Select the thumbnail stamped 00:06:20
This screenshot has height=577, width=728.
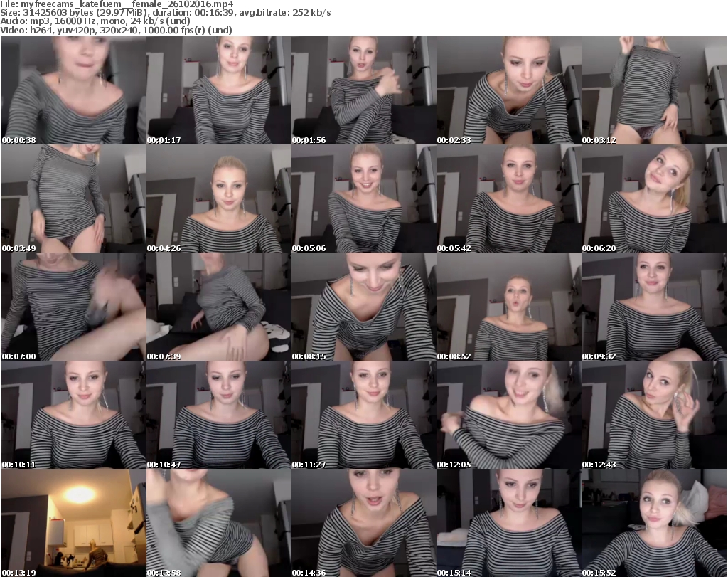pos(654,198)
